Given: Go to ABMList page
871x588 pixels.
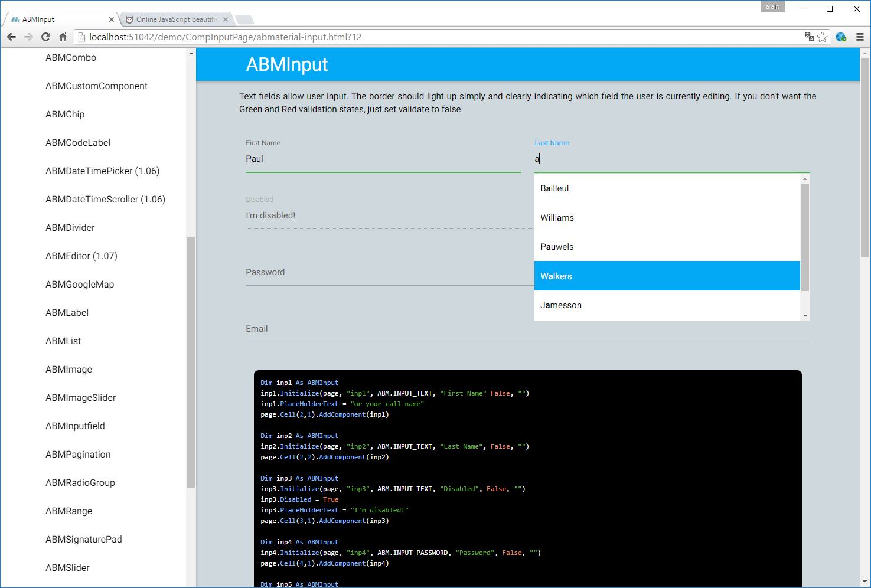Looking at the screenshot, I should coord(63,341).
